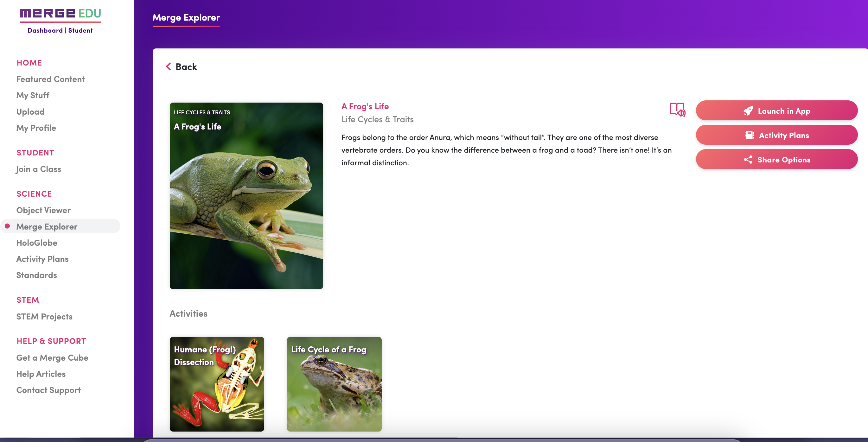Click the A Frog's Life cover image
The width and height of the screenshot is (868, 442).
pos(246,196)
